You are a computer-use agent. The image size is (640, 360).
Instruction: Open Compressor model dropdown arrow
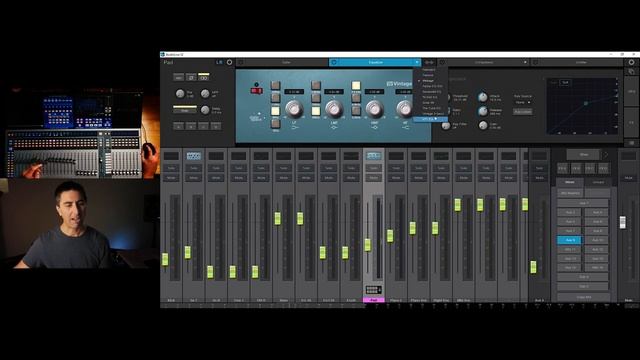point(525,62)
